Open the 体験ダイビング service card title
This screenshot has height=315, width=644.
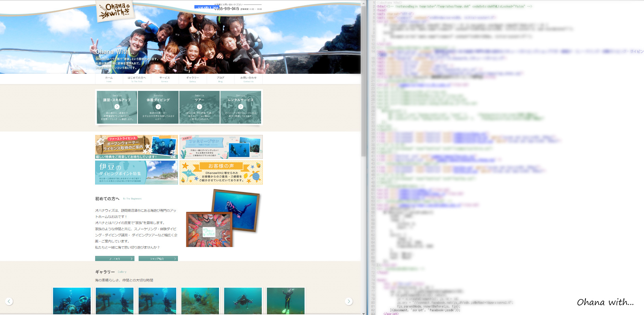click(x=158, y=100)
